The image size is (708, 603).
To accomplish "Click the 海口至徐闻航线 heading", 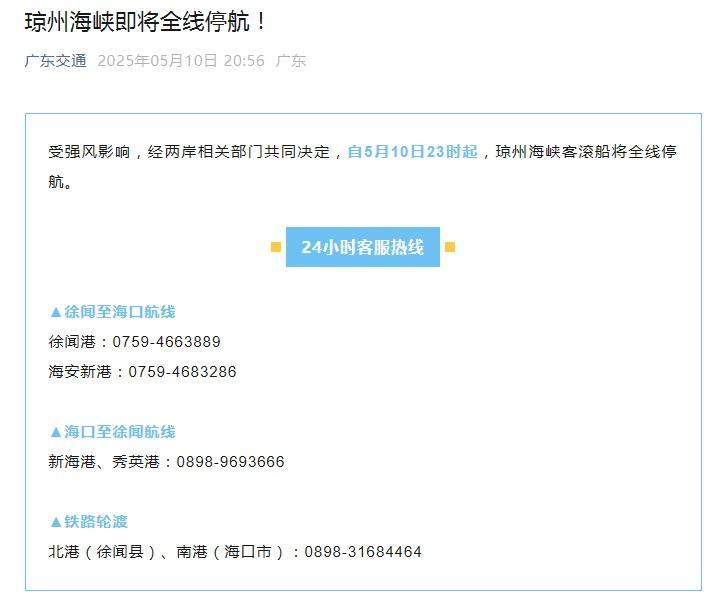I will (120, 432).
